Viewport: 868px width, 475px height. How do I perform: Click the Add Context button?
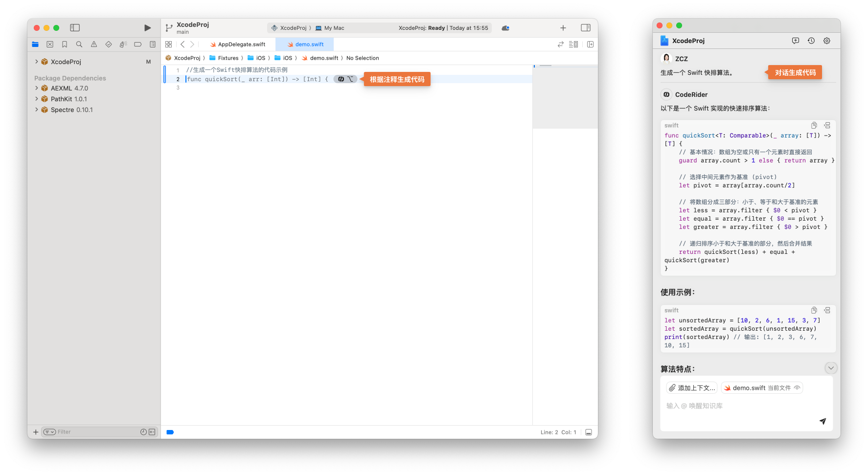coord(692,388)
